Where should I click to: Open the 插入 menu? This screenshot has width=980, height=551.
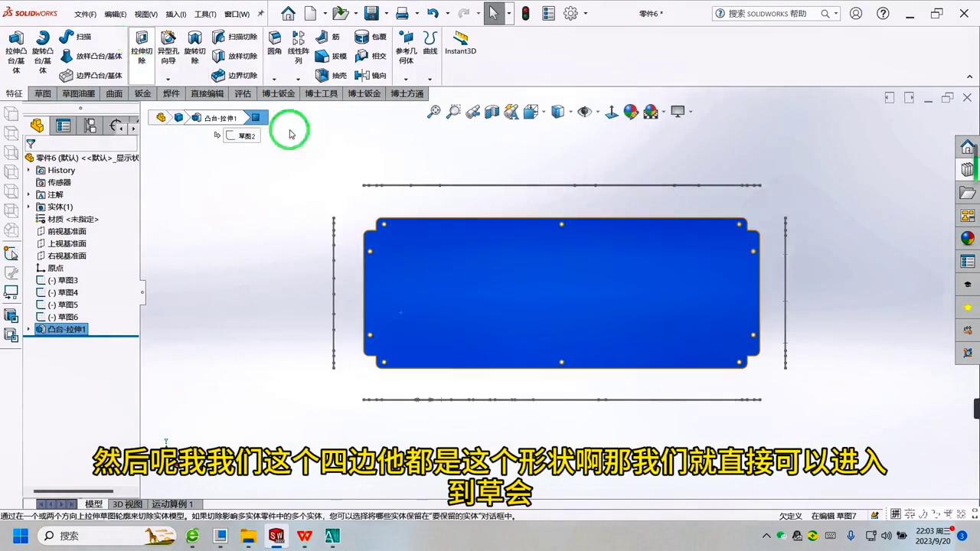[175, 13]
